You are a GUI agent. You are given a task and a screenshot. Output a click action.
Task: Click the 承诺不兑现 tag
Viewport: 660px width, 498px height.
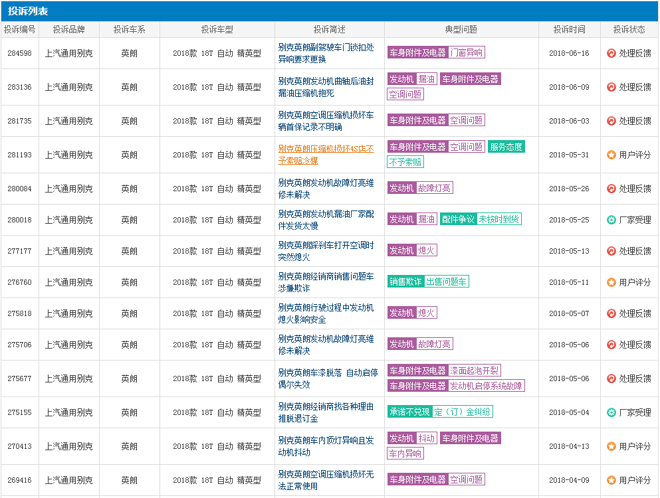pos(410,412)
